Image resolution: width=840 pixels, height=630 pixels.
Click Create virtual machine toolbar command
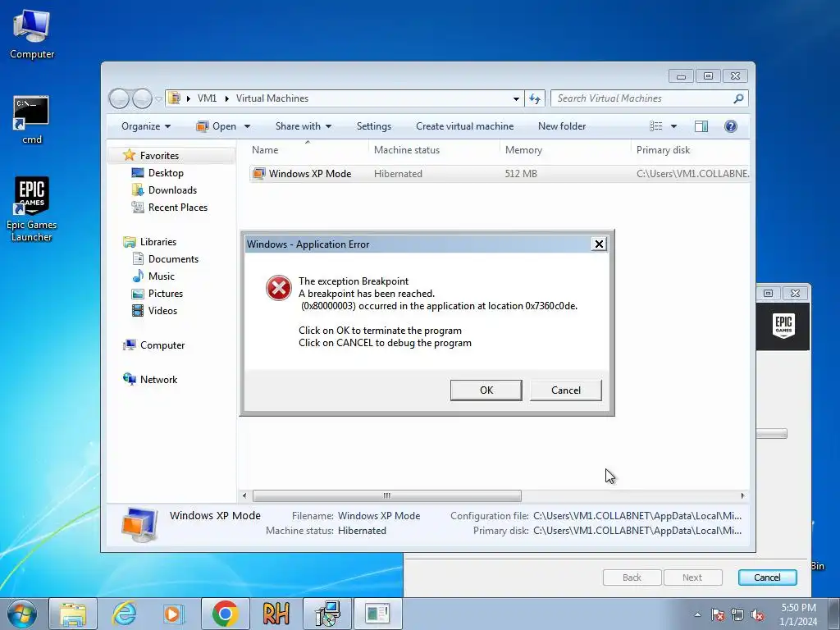coord(464,126)
